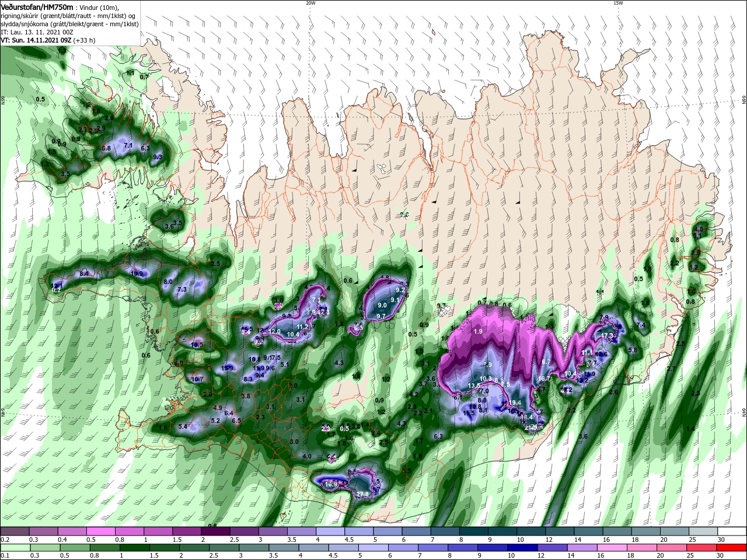Click the 9.3 precipitation value

[157, 157]
